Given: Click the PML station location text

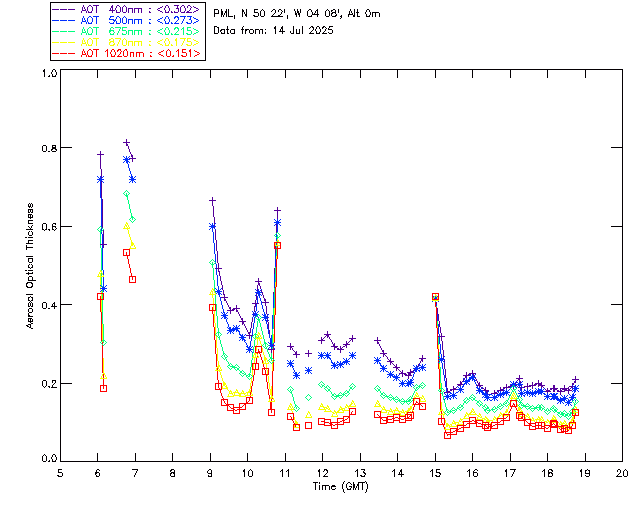Looking at the screenshot, I should pos(297,14).
